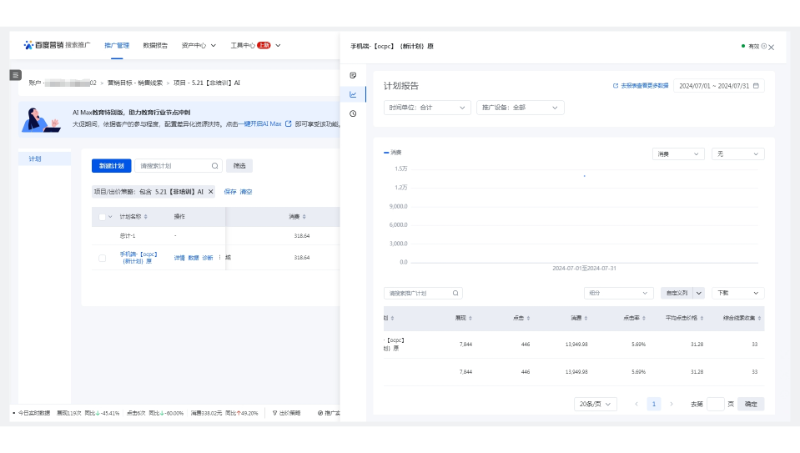Click the 自定义列 button
Image resolution: width=800 pixels, height=453 pixels.
pos(677,293)
